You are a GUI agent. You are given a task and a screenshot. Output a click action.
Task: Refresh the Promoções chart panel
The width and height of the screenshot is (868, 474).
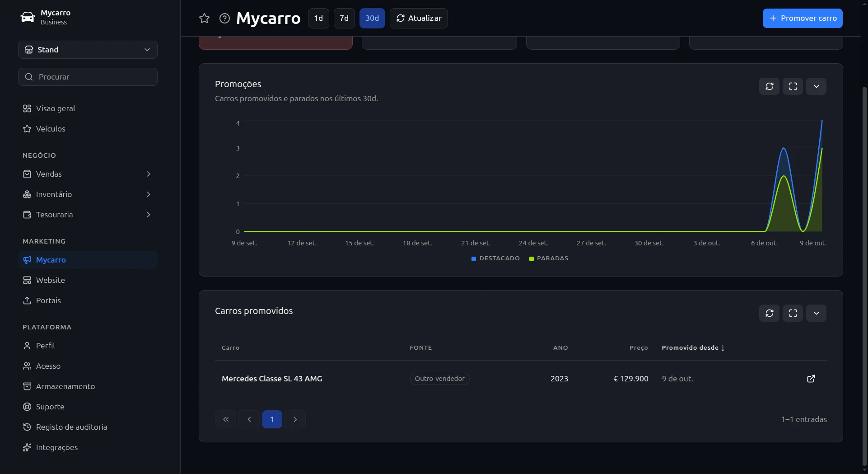[769, 86]
